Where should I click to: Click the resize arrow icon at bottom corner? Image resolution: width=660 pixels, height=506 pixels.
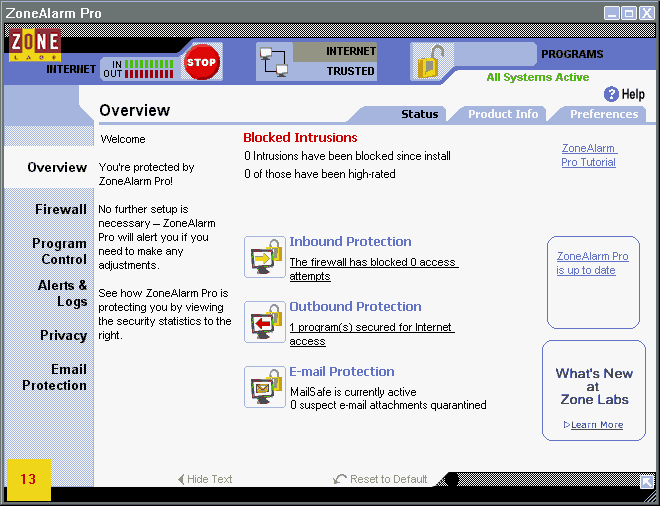point(647,482)
